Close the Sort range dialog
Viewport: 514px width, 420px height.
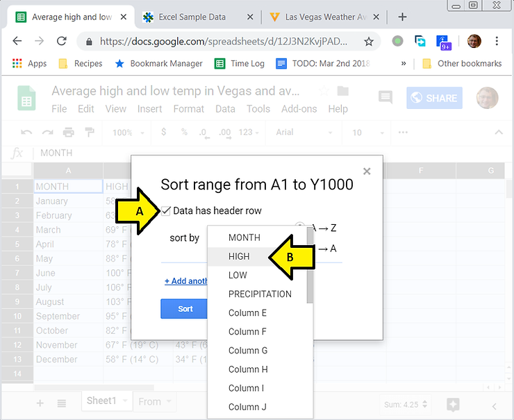click(x=367, y=171)
